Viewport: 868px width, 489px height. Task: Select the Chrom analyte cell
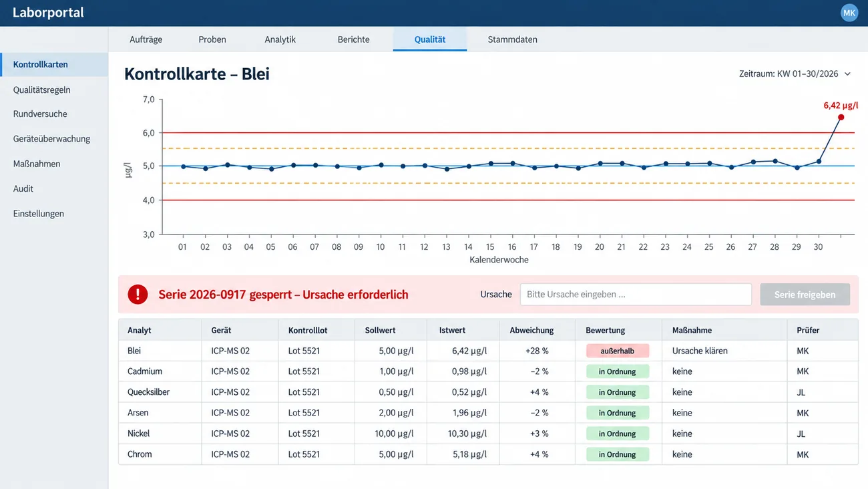click(160, 454)
